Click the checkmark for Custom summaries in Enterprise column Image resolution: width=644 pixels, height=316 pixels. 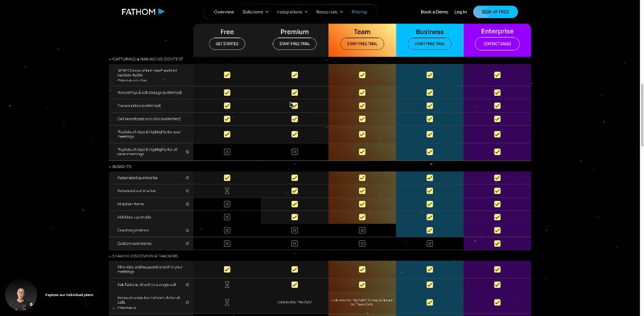point(497,244)
